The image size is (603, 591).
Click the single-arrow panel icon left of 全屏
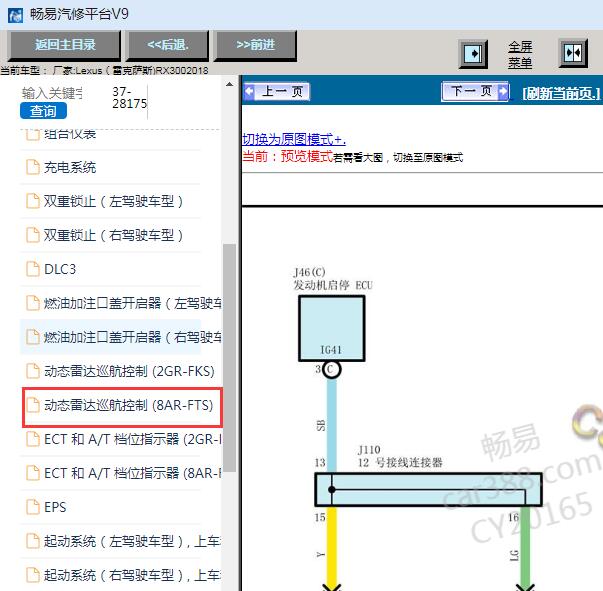pos(473,54)
